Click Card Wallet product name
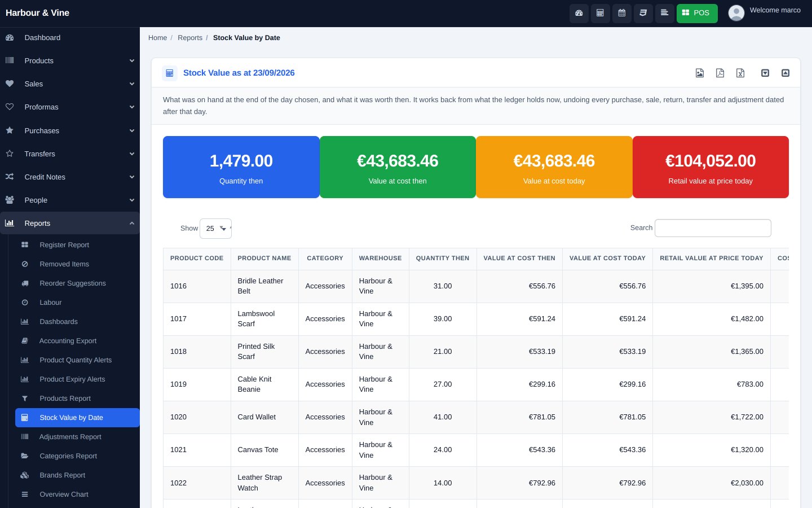 coord(257,417)
